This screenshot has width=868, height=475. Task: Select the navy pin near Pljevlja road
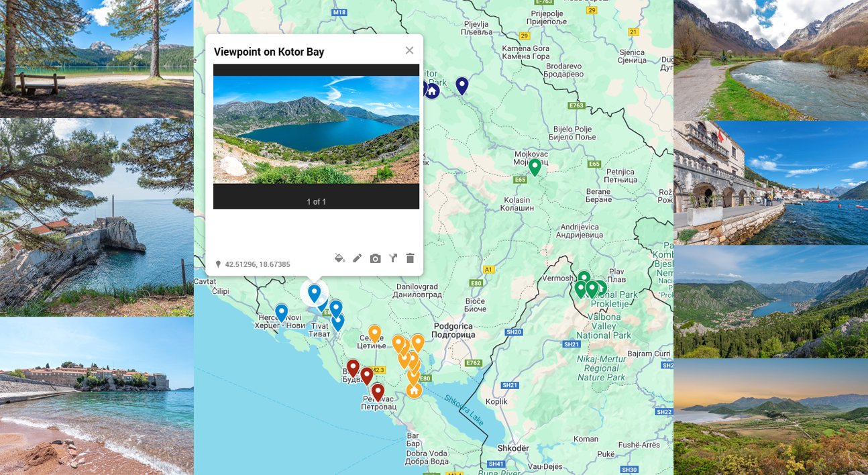coord(462,86)
